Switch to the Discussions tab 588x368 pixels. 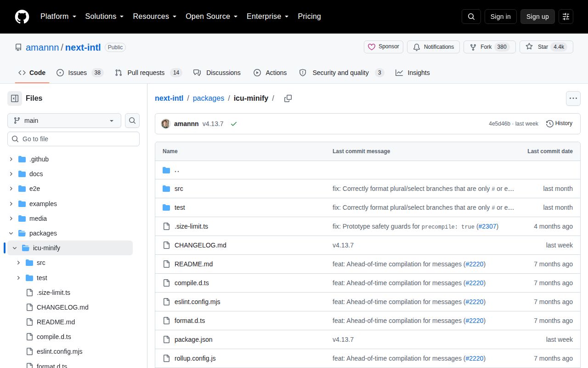[x=217, y=73]
